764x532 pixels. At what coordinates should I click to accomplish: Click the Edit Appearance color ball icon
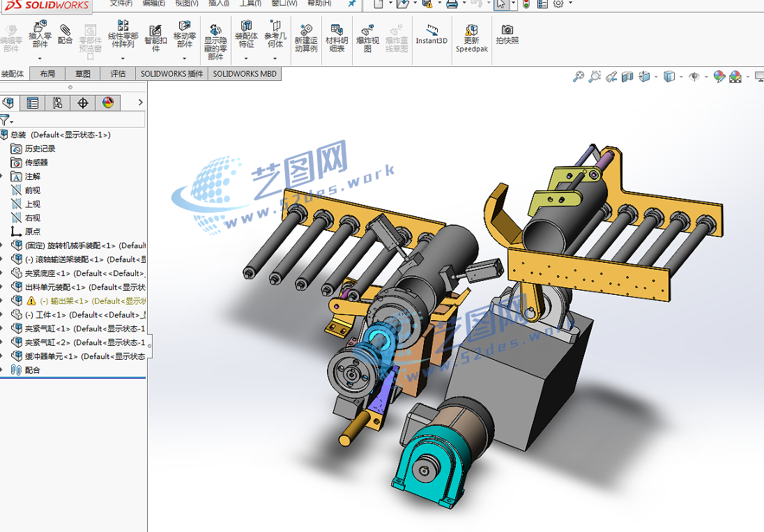point(719,77)
